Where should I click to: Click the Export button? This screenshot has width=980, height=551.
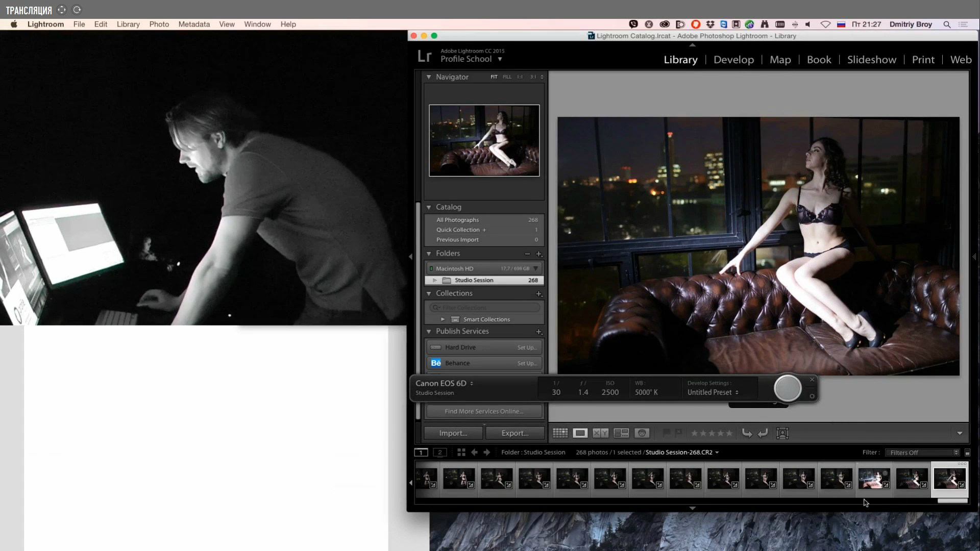coord(514,433)
